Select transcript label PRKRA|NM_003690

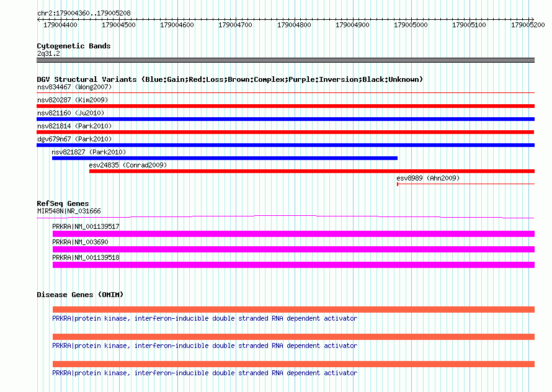(80, 243)
